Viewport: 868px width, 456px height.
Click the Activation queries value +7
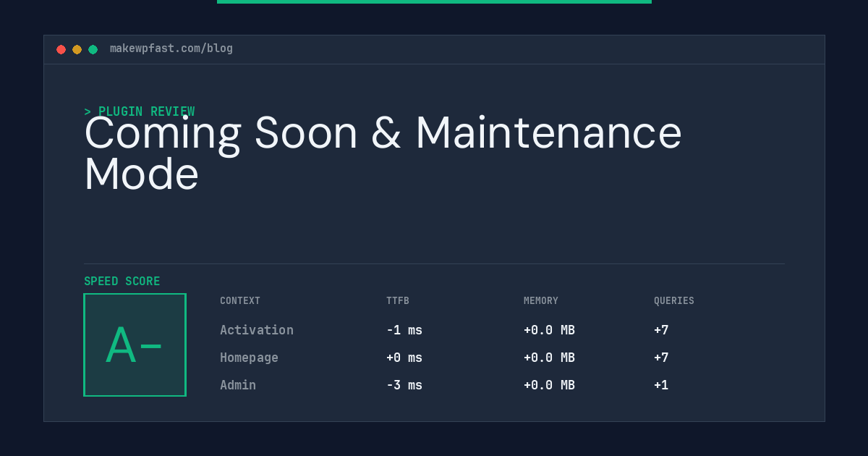661,330
